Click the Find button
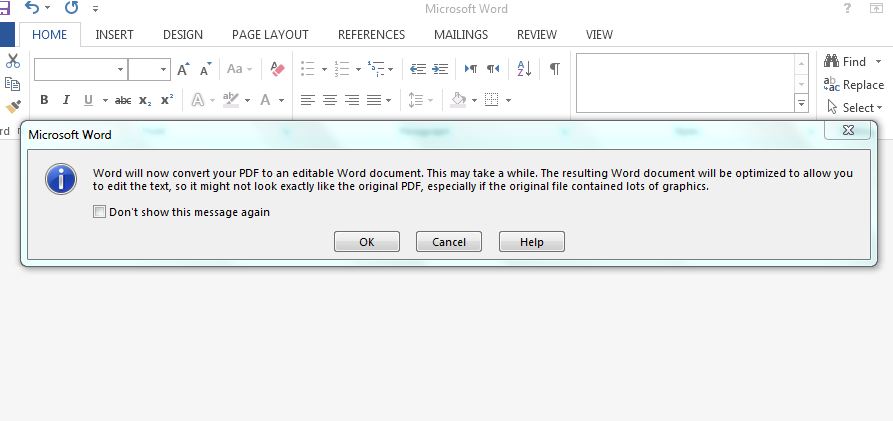Image resolution: width=893 pixels, height=421 pixels. click(846, 62)
